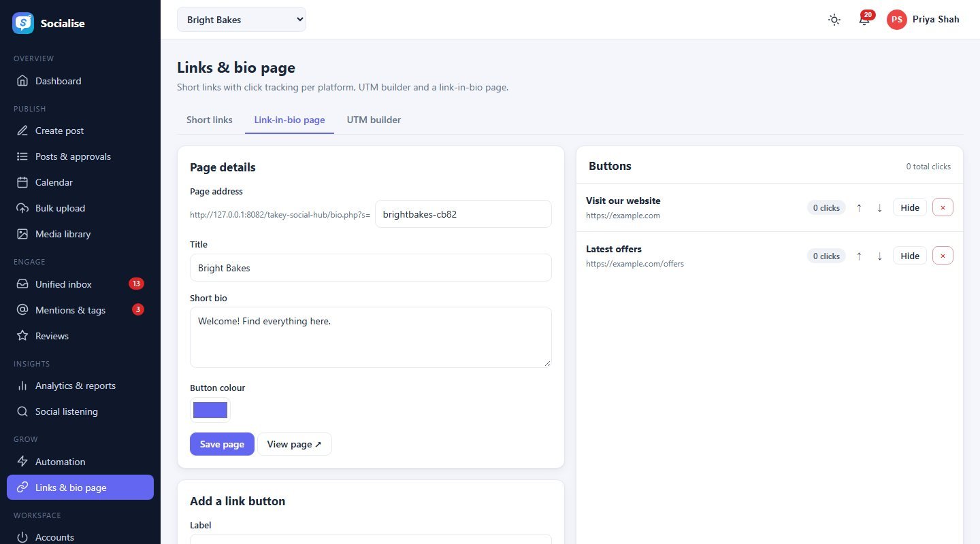980x544 pixels.
Task: Delete the Visit our website button
Action: pyautogui.click(x=943, y=208)
